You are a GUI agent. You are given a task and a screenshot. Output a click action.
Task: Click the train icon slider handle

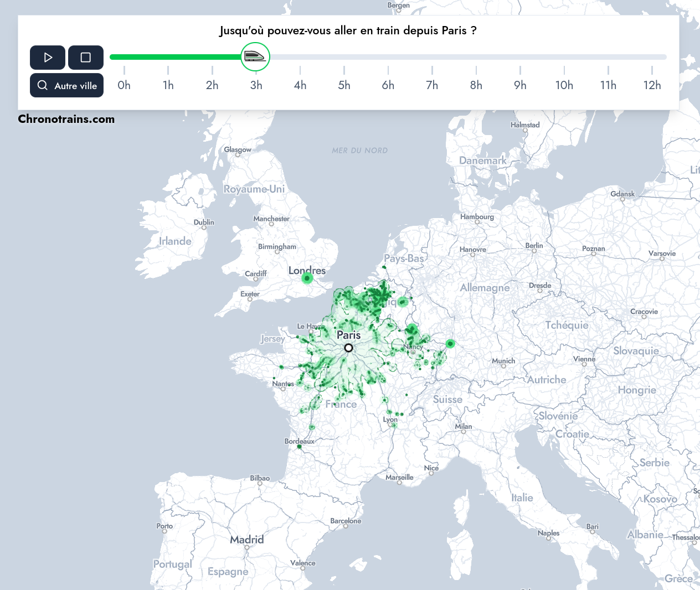coord(255,56)
